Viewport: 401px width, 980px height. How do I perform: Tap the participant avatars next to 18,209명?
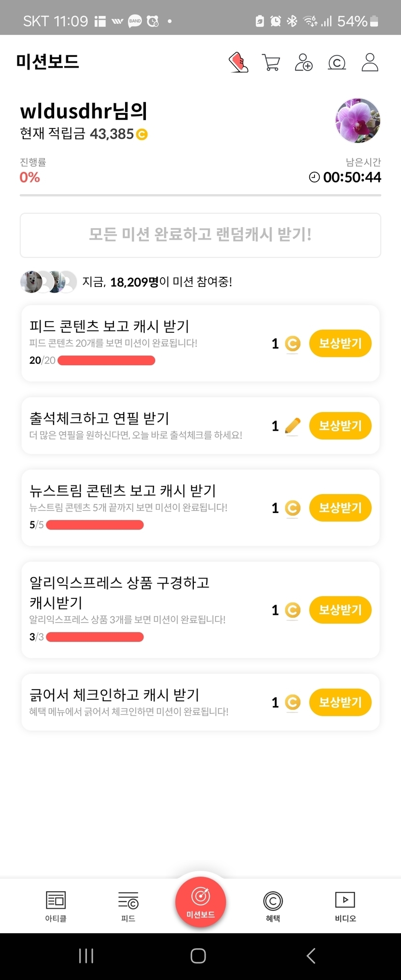48,282
